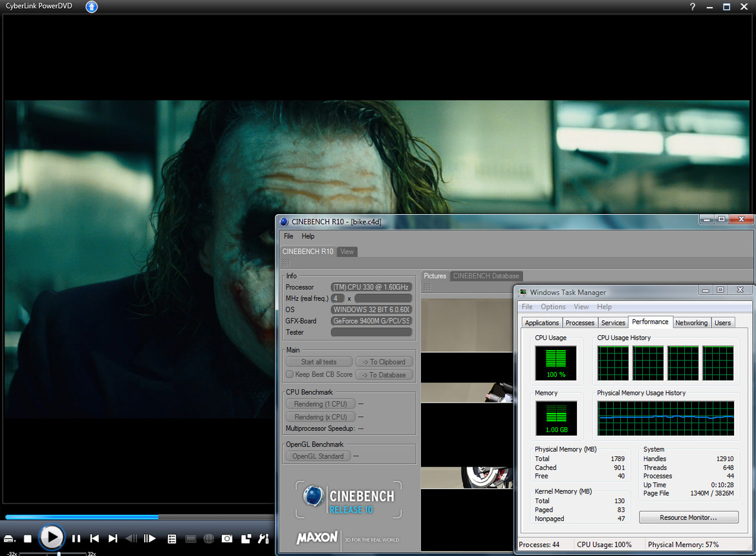The width and height of the screenshot is (756, 556).
Task: Click the CINEBENCH Release 10 logo
Action: pyautogui.click(x=349, y=500)
